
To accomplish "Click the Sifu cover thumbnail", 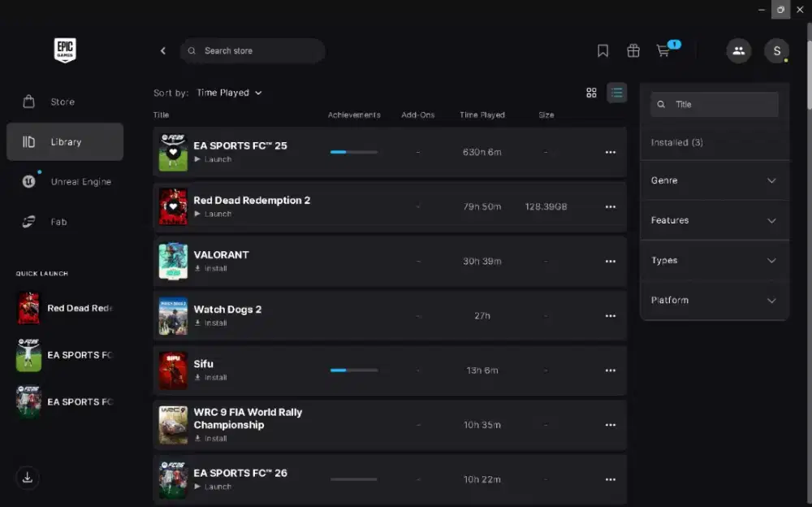I will pos(173,370).
